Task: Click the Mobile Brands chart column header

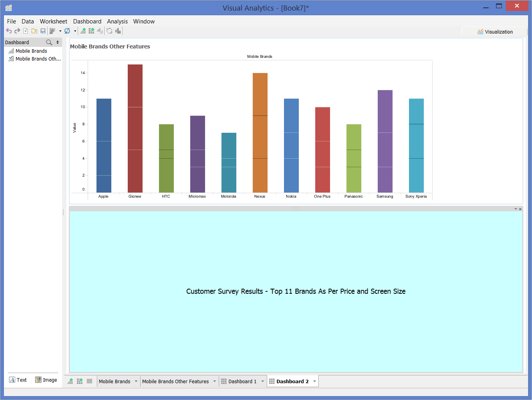Action: (x=260, y=57)
